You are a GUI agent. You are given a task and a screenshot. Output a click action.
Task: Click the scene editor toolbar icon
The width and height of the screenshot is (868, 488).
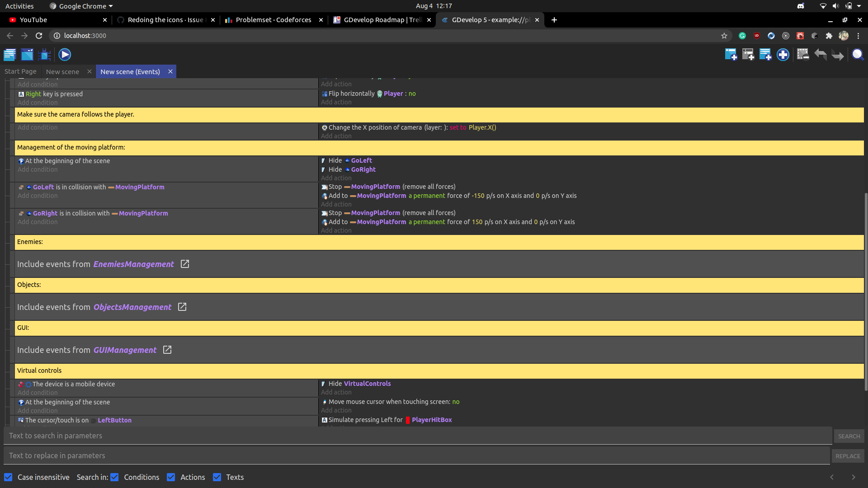pos(27,55)
